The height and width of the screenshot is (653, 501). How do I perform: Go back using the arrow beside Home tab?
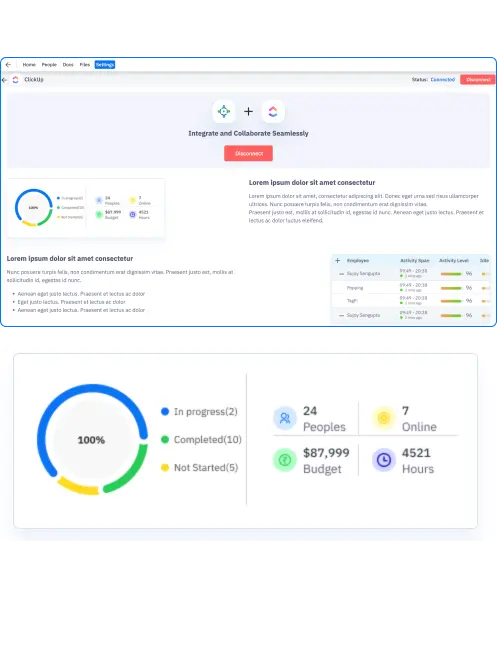pyautogui.click(x=8, y=65)
